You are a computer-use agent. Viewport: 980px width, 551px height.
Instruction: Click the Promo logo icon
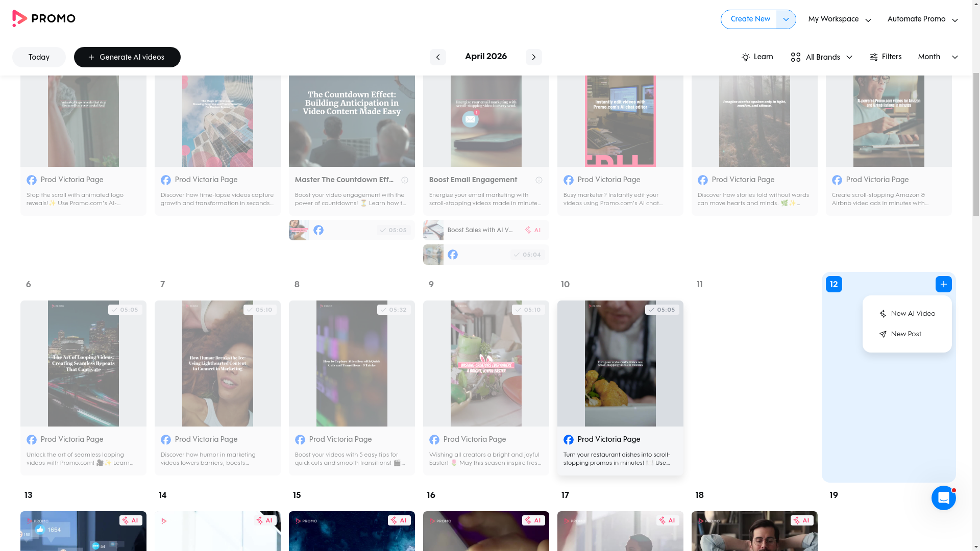(19, 18)
